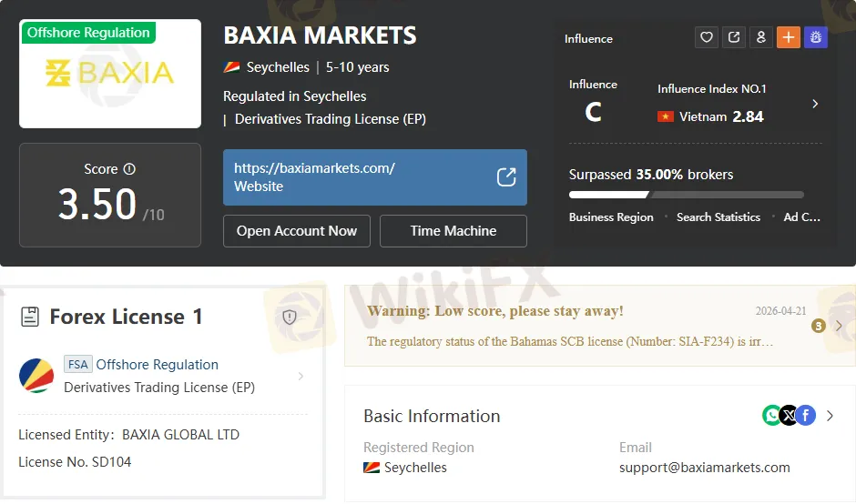Click the shield icon in Forex License
This screenshot has width=856, height=504.
[290, 317]
